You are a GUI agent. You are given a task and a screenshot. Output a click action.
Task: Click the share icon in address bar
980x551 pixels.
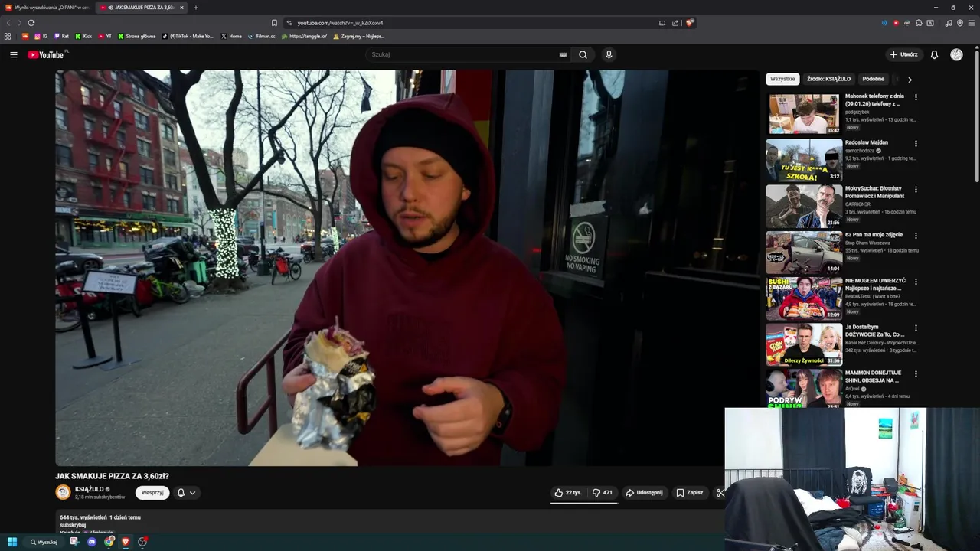click(675, 23)
